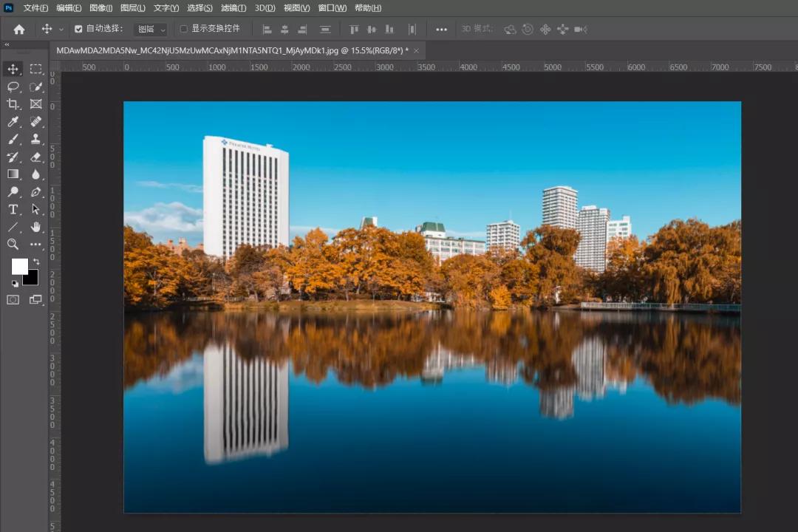The width and height of the screenshot is (798, 532).
Task: Click the Home button in options bar
Action: coord(18,30)
